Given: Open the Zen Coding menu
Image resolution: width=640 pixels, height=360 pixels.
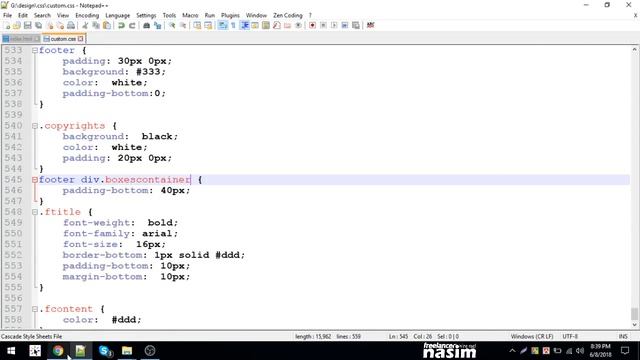Looking at the screenshot, I should [288, 15].
